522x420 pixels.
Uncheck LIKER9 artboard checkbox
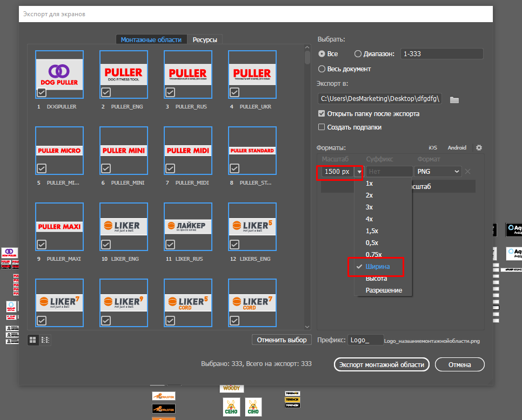[106, 321]
